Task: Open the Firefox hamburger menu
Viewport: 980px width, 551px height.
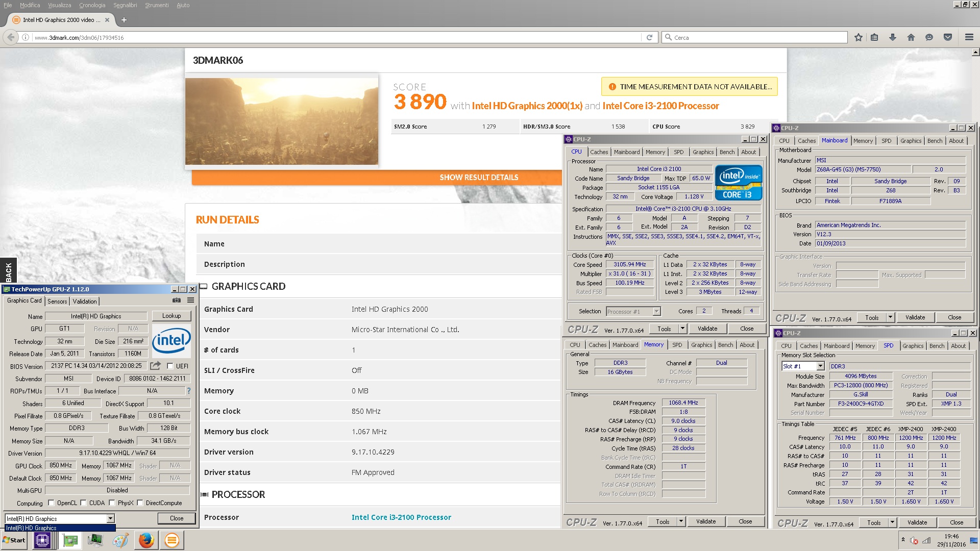Action: (x=969, y=37)
